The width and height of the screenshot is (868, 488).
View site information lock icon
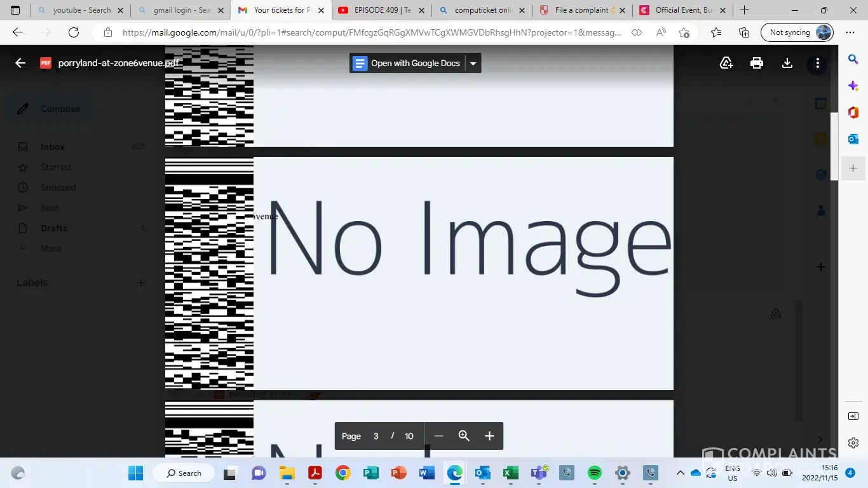[x=108, y=32]
